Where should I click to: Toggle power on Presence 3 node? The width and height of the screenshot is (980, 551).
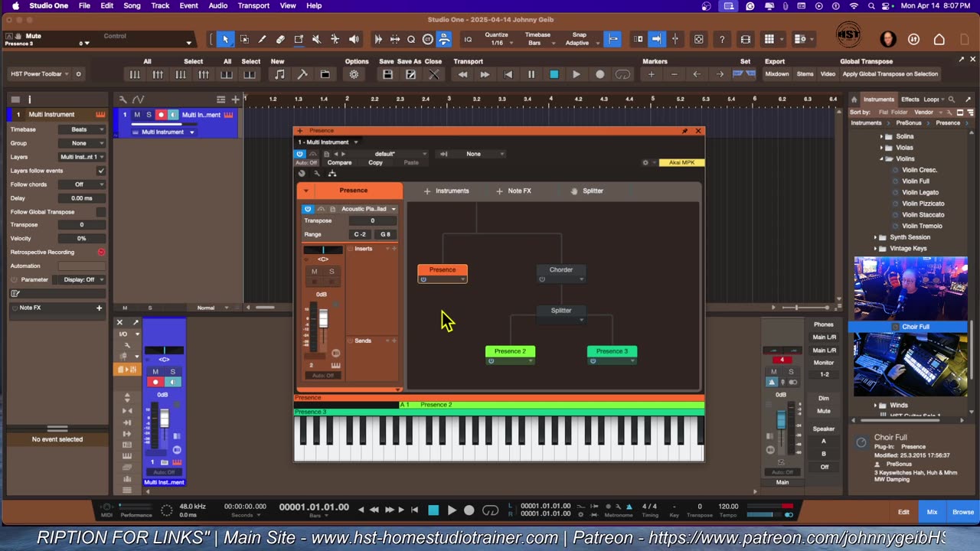(593, 360)
